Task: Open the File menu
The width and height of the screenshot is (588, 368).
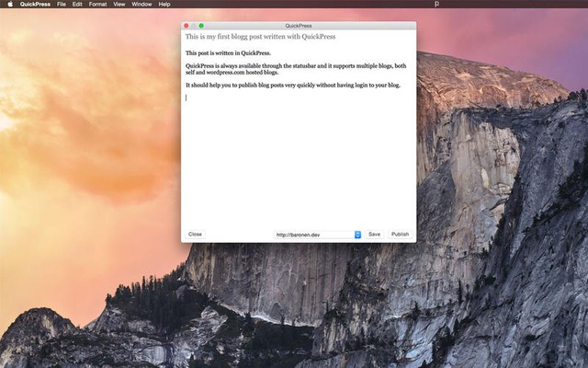Action: click(61, 5)
